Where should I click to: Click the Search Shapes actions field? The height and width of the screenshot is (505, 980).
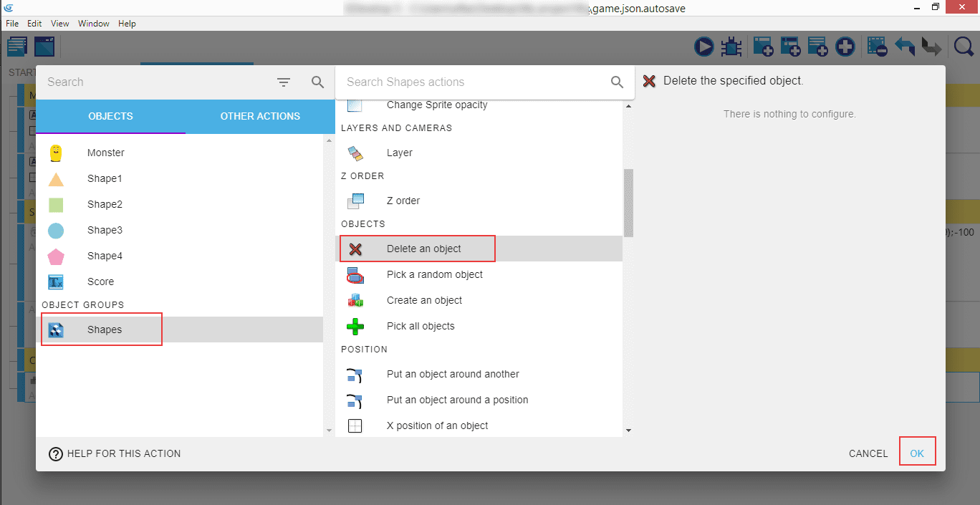[x=473, y=82]
